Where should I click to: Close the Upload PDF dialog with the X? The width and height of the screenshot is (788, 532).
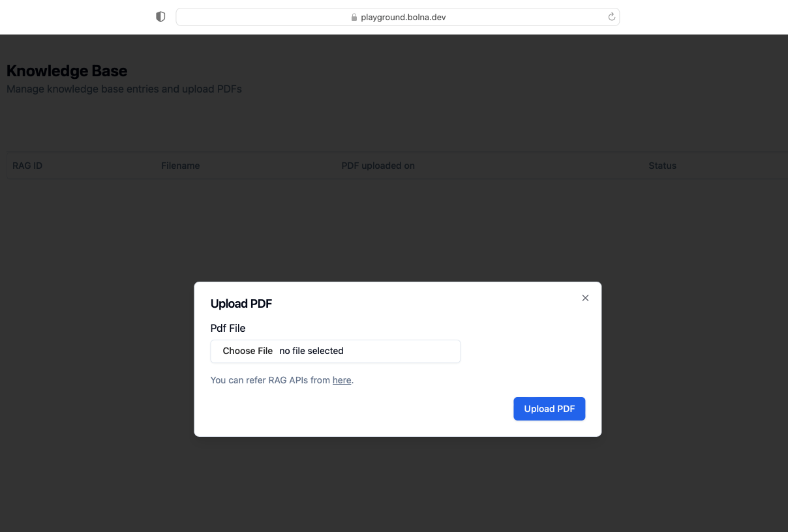coord(585,298)
